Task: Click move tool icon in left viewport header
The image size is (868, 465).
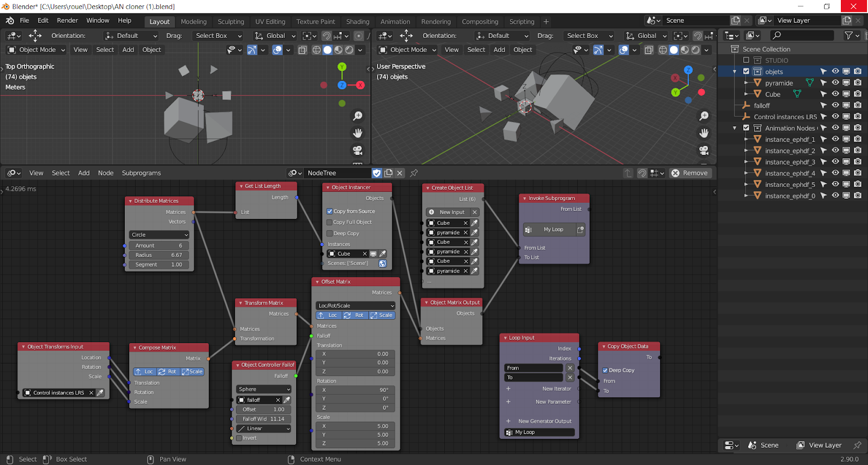Action: point(35,36)
